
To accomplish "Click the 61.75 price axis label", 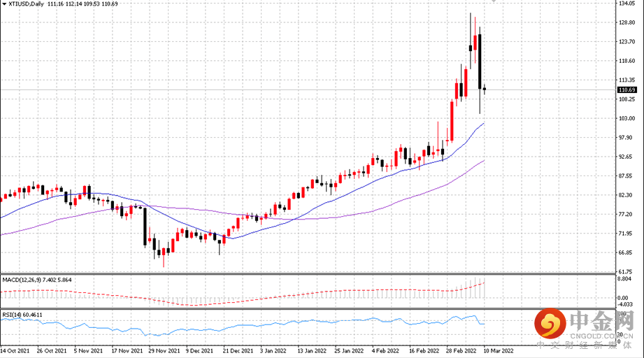I will pos(626,271).
